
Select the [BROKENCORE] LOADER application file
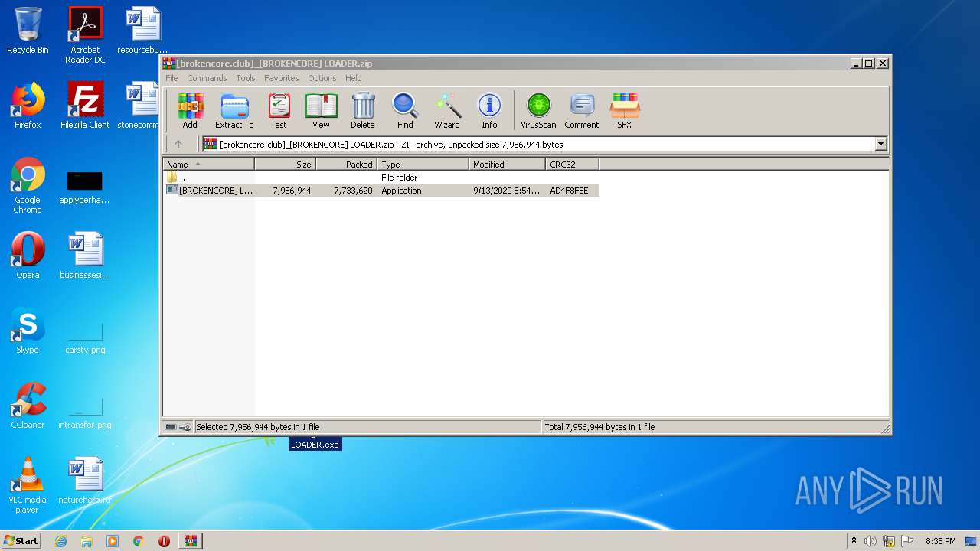(381, 191)
